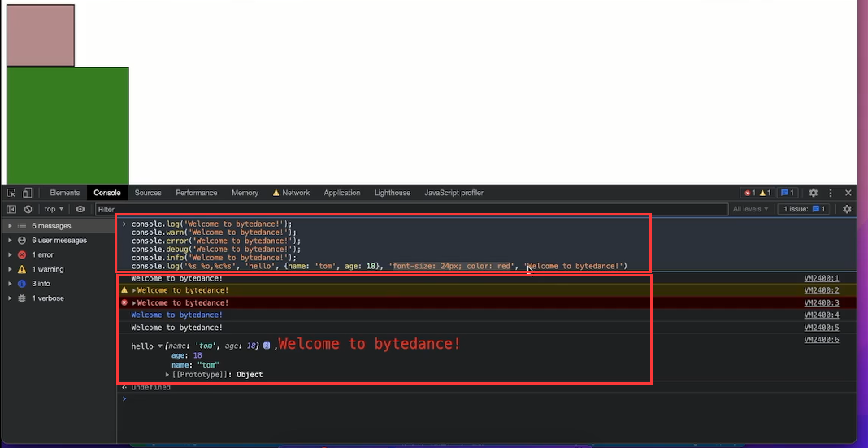Switch to the Lighthouse tab
The width and height of the screenshot is (868, 448).
393,193
